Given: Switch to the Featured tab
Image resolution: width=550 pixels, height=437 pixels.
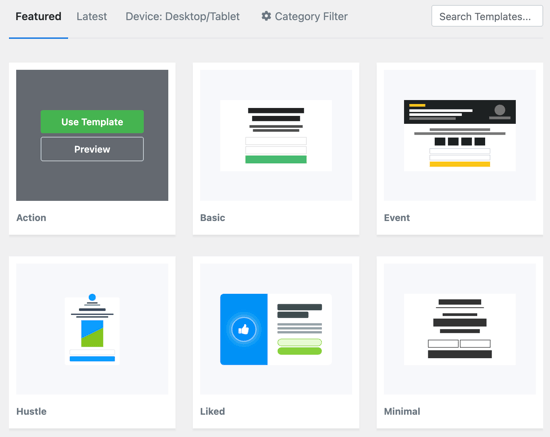Looking at the screenshot, I should tap(39, 16).
